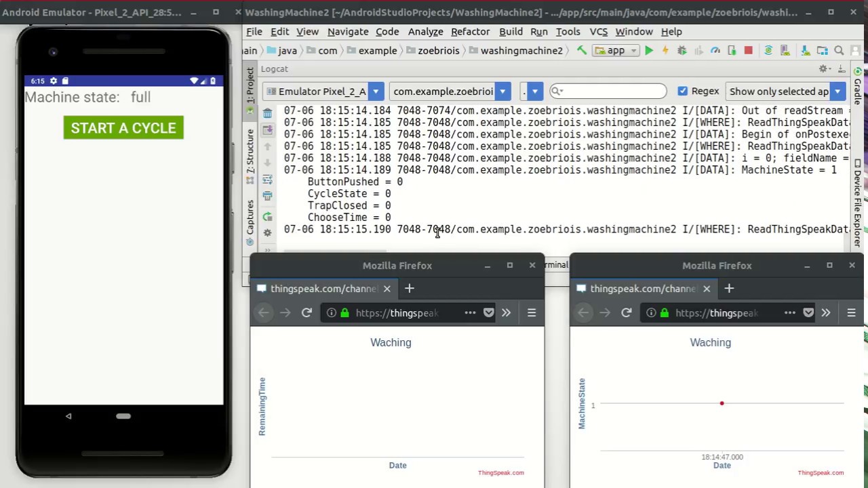The height and width of the screenshot is (488, 868).
Task: Tap START A CYCLE button in emulator
Action: (x=123, y=128)
